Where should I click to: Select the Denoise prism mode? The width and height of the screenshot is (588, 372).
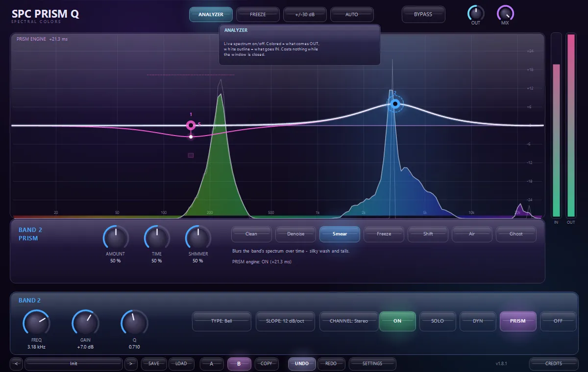[x=295, y=234]
